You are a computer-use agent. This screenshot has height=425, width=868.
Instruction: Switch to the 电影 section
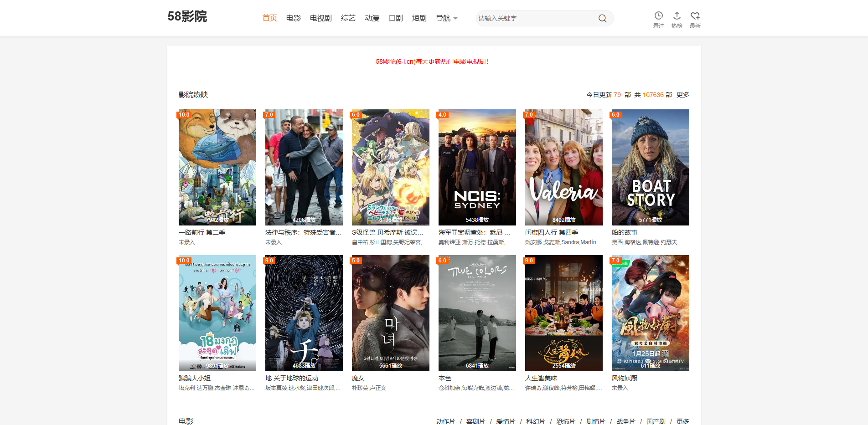(x=293, y=18)
